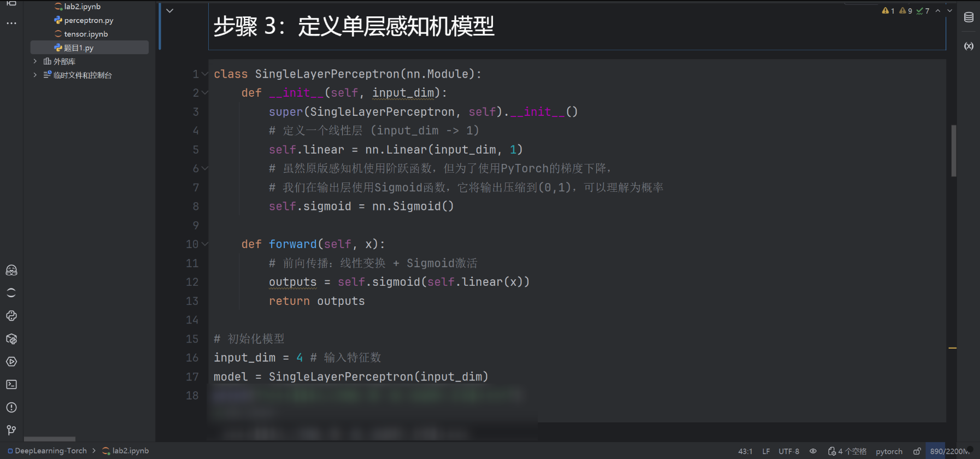
Task: Open the Python Console icon
Action: point(11,316)
